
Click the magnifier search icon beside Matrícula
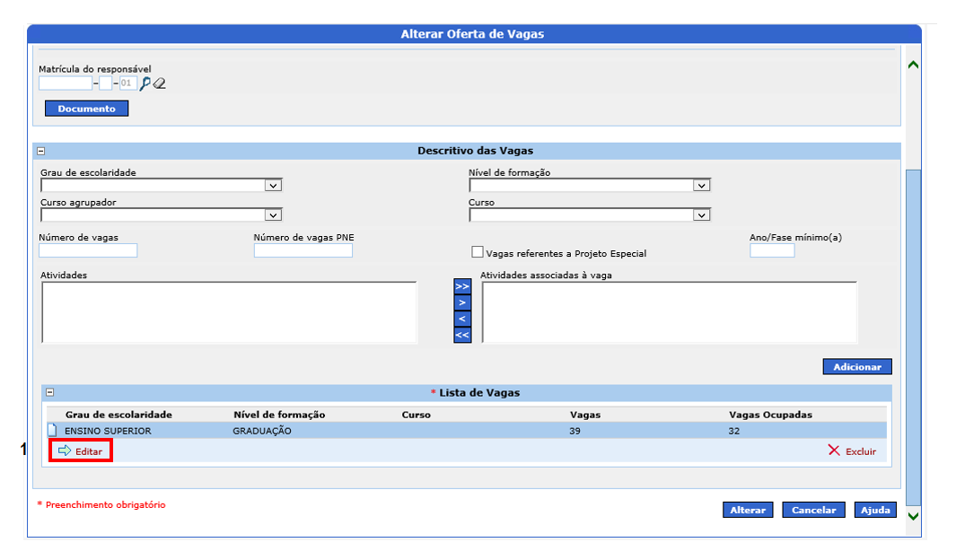(145, 83)
